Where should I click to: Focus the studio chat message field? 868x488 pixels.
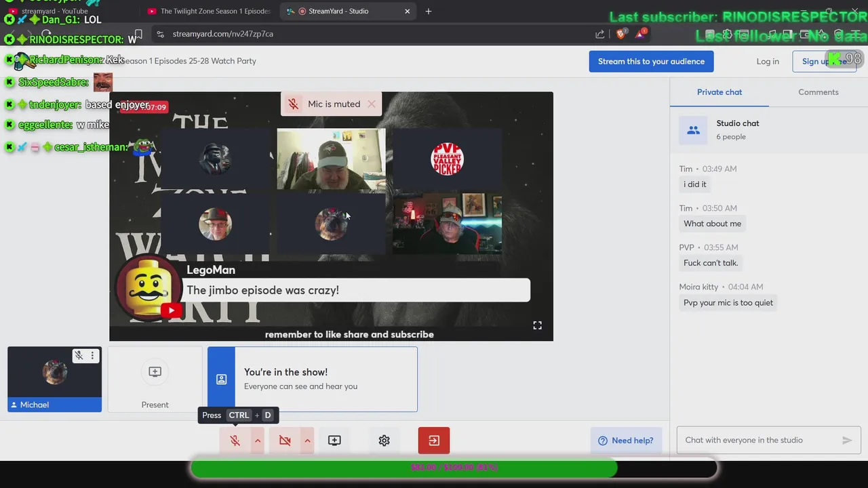[x=759, y=440]
